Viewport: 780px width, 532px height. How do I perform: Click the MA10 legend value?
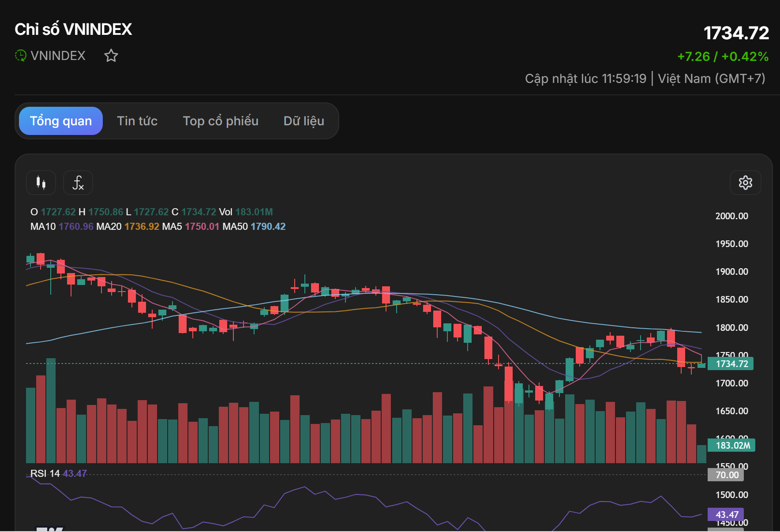coord(76,226)
